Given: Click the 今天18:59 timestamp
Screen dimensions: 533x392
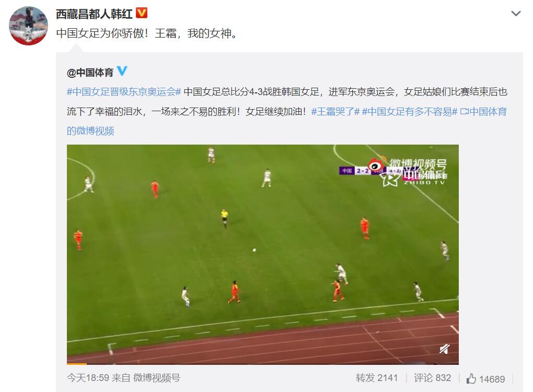Looking at the screenshot, I should point(88,378).
